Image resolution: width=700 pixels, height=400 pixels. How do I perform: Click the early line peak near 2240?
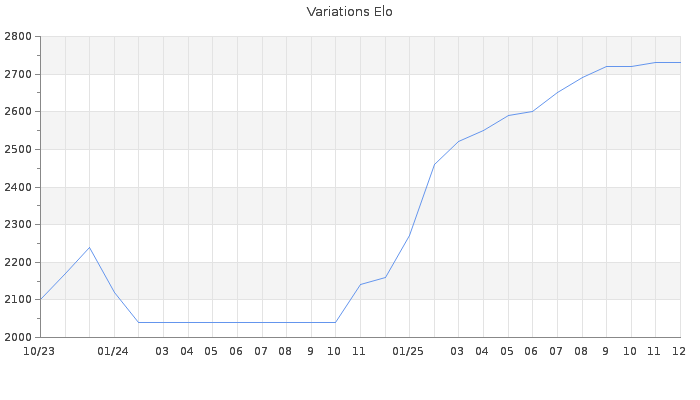[89, 247]
